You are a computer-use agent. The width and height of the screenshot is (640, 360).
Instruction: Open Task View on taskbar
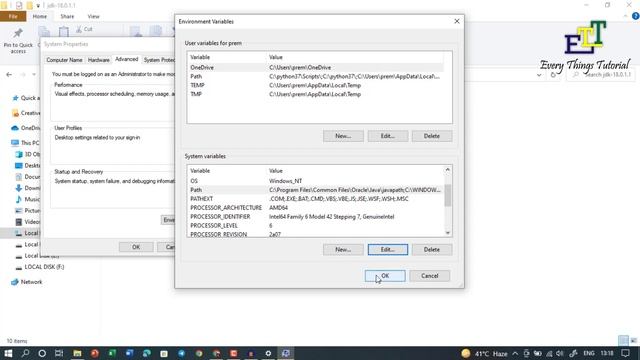[59, 353]
